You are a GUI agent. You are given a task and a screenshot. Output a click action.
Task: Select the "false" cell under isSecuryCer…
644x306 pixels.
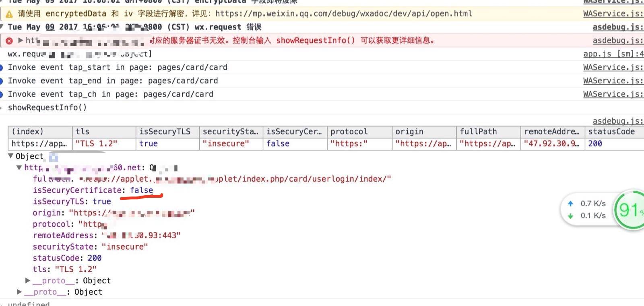295,144
